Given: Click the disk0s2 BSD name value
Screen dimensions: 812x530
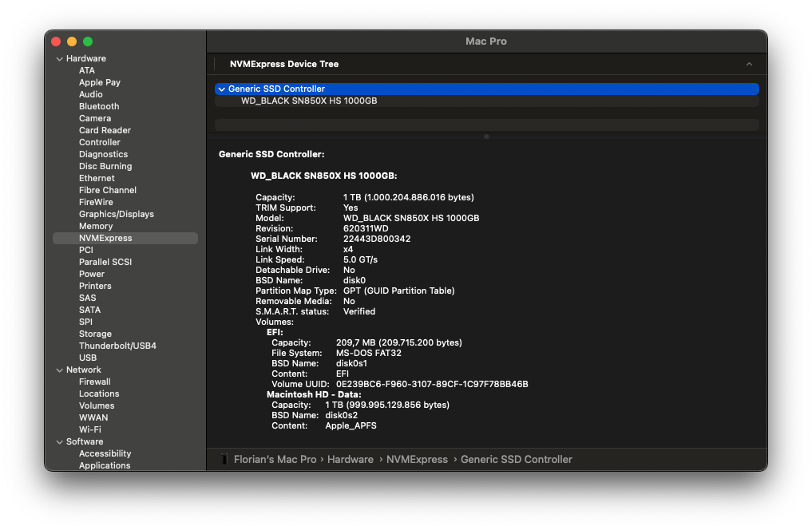Looking at the screenshot, I should coord(341,415).
